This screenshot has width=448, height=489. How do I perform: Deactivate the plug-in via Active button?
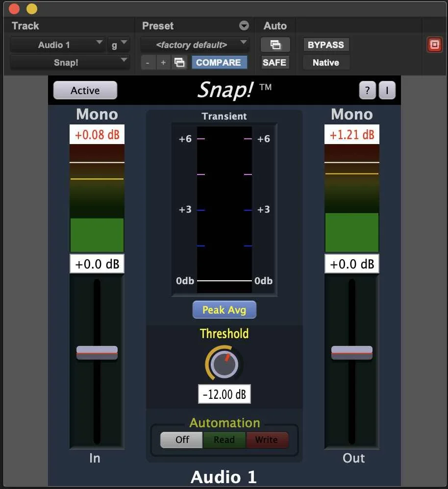(85, 90)
